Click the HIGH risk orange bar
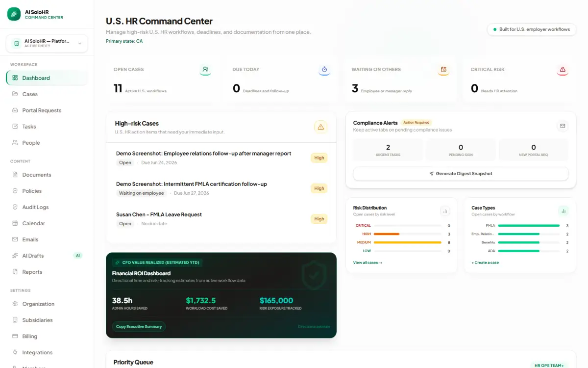The height and width of the screenshot is (368, 588). pos(387,234)
